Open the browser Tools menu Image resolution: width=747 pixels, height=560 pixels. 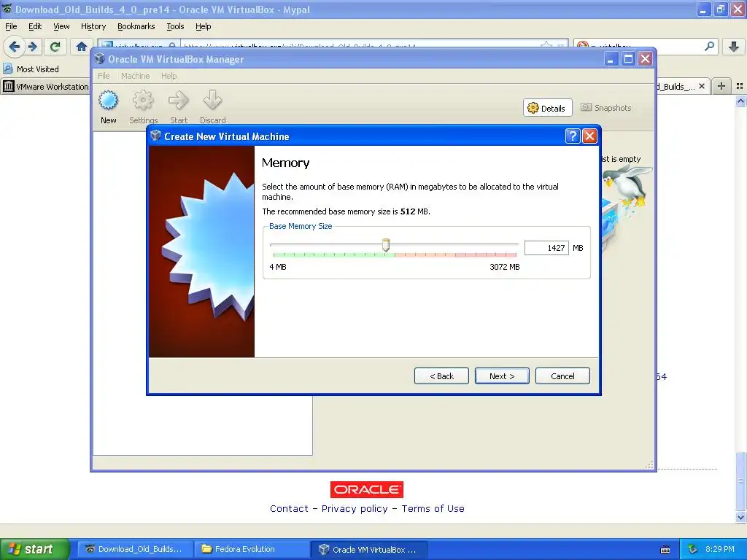point(175,26)
